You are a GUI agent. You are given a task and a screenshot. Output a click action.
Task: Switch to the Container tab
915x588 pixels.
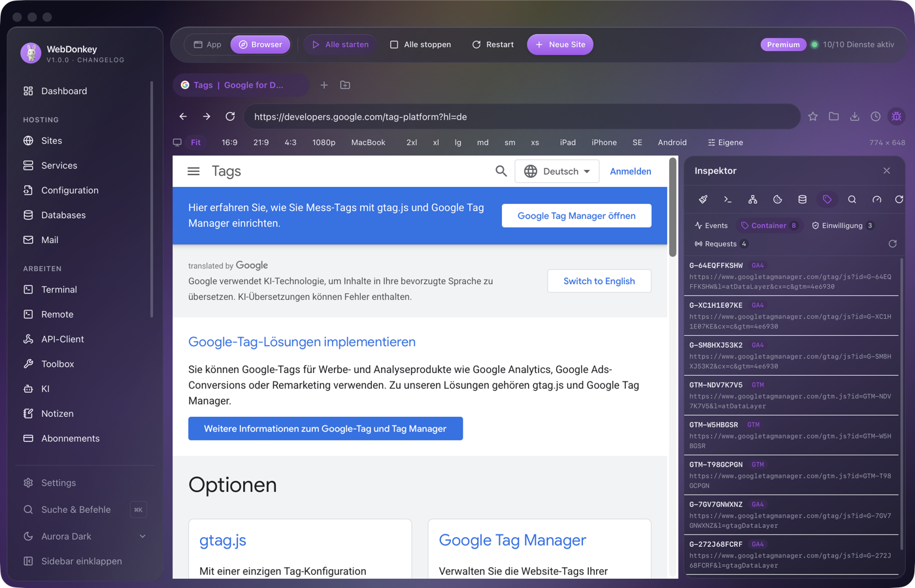coord(769,225)
